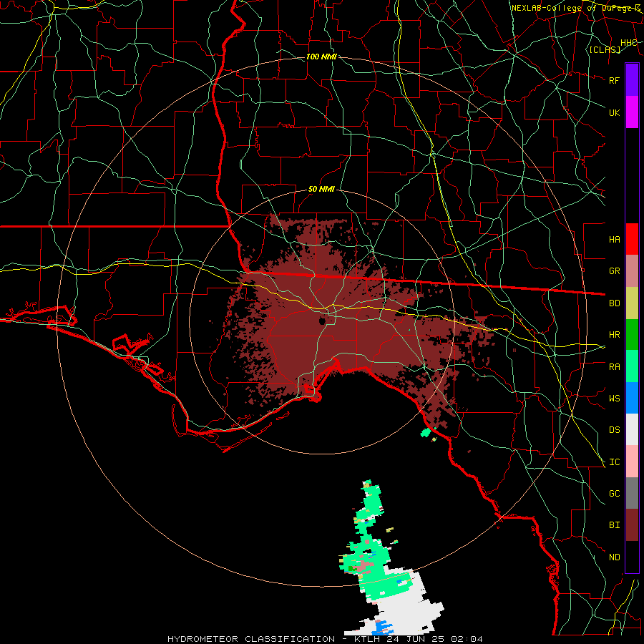Screen dimensions: 644x644
Task: Click the 100 NMI range ring label
Action: [x=321, y=57]
